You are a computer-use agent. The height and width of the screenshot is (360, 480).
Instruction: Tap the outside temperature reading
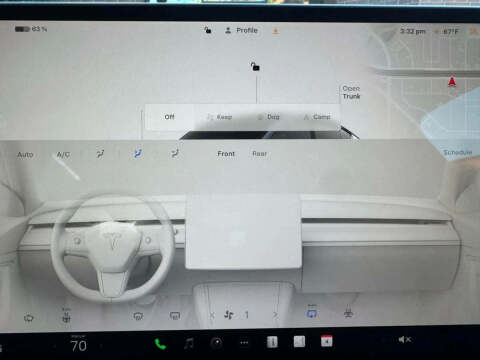[x=451, y=32]
